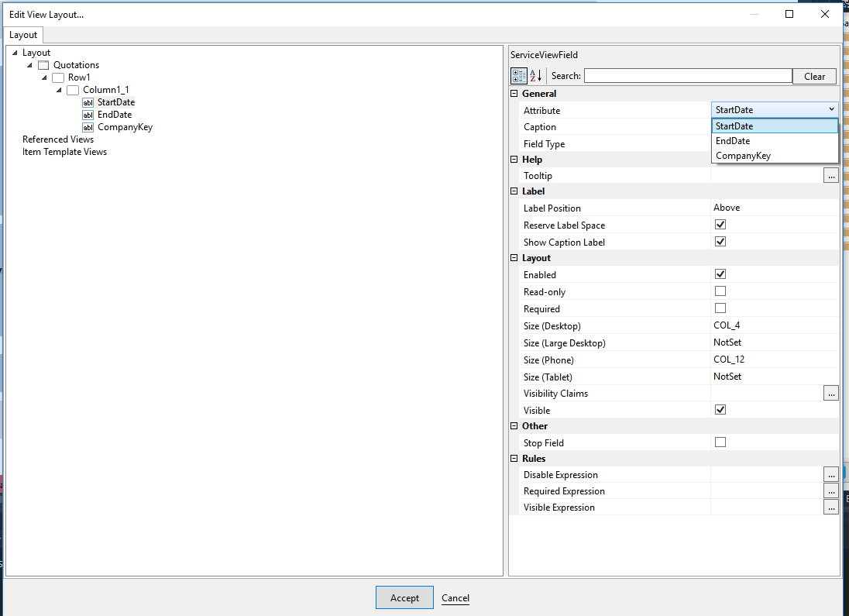Switch to the Layout tab

(x=23, y=35)
